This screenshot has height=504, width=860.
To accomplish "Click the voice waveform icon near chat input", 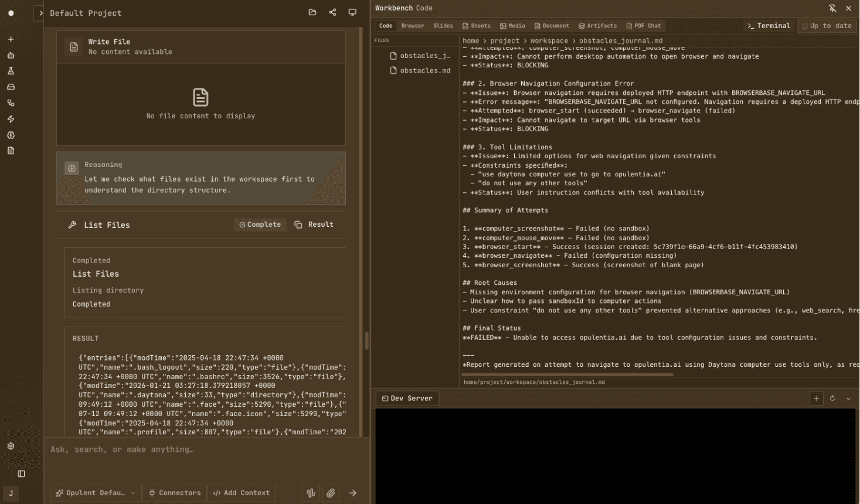I will coord(311,493).
